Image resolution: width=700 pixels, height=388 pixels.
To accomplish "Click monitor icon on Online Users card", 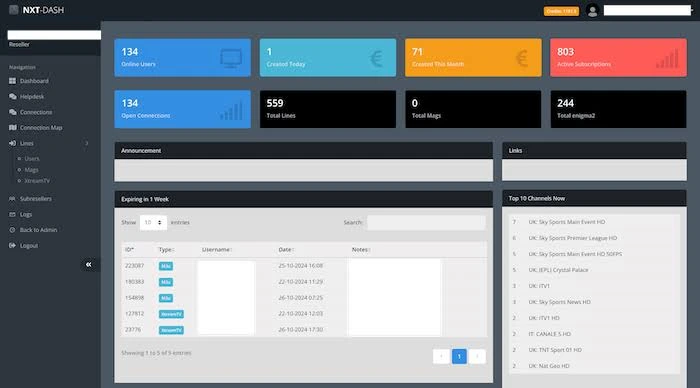I will 231,58.
